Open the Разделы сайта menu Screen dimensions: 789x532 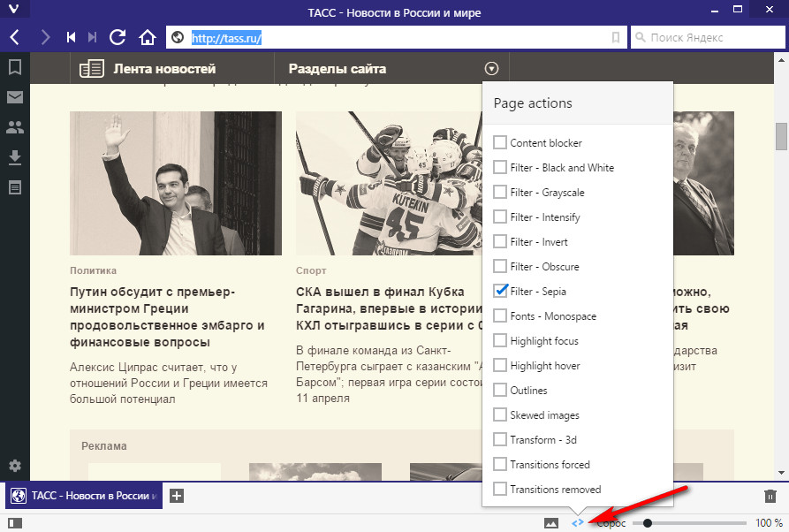(x=338, y=69)
